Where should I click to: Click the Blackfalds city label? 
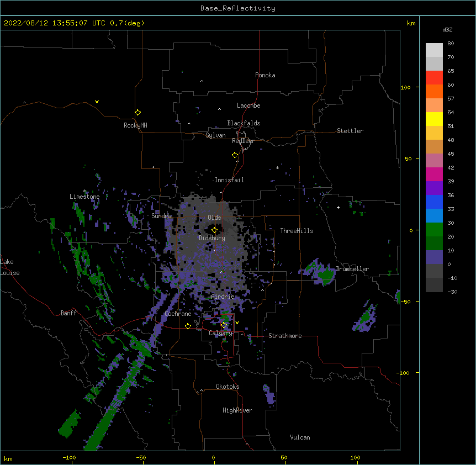click(x=244, y=123)
